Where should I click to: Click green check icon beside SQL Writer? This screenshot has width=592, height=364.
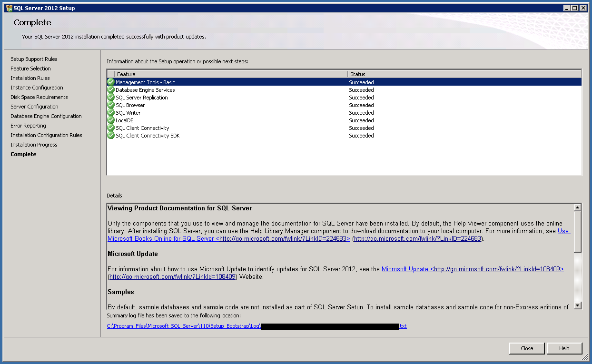click(111, 112)
